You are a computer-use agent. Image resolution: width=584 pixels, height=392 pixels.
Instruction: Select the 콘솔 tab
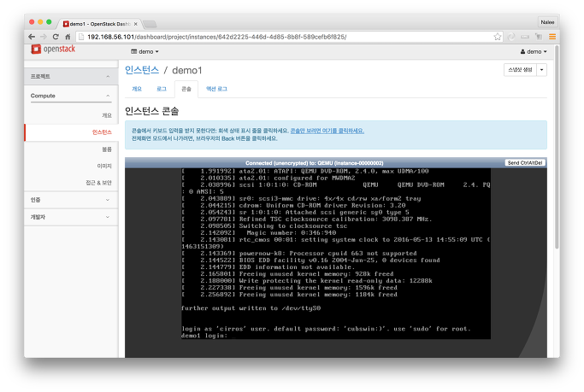click(186, 89)
